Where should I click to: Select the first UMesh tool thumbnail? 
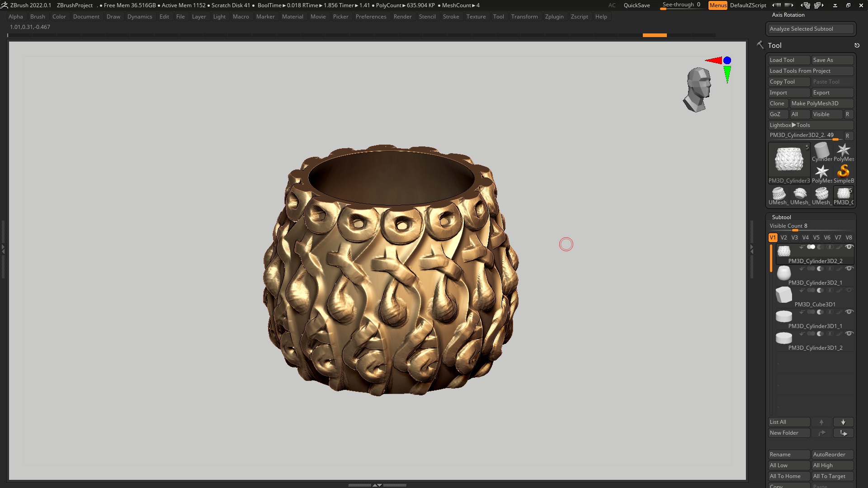[x=778, y=196]
